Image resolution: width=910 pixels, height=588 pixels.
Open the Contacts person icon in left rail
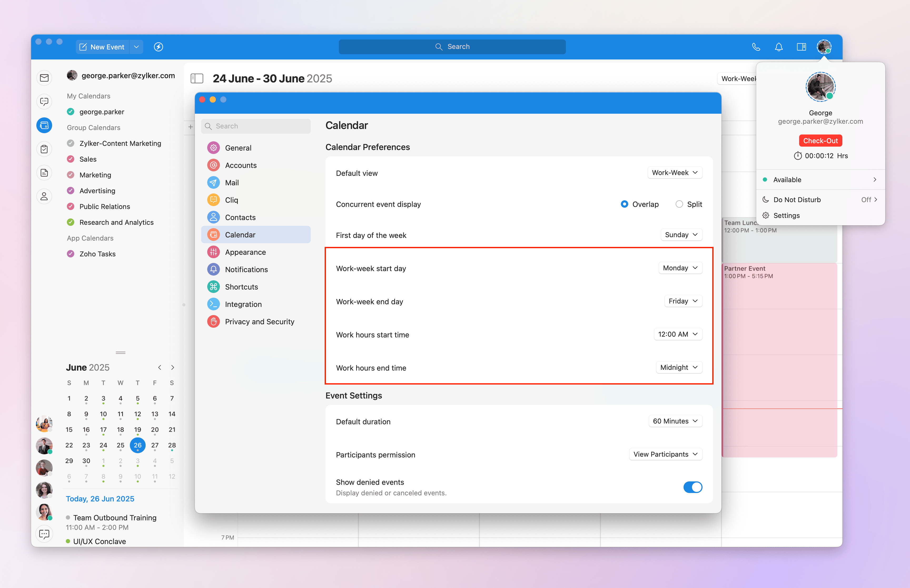pos(44,196)
